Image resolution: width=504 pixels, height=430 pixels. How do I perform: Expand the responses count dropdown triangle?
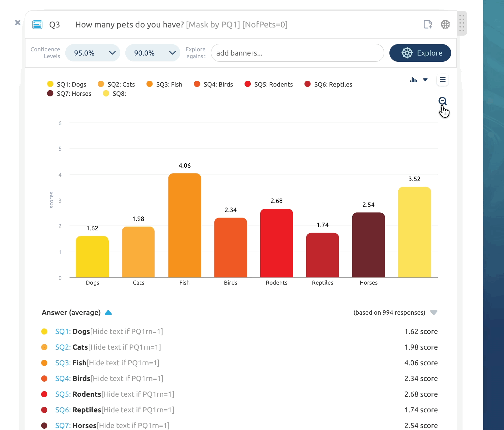click(434, 313)
